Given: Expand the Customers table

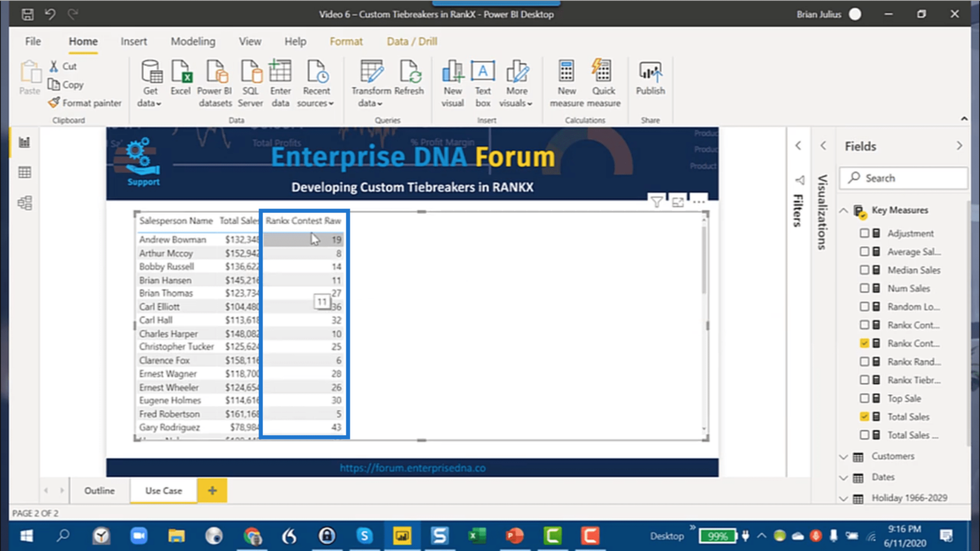Looking at the screenshot, I should click(843, 457).
